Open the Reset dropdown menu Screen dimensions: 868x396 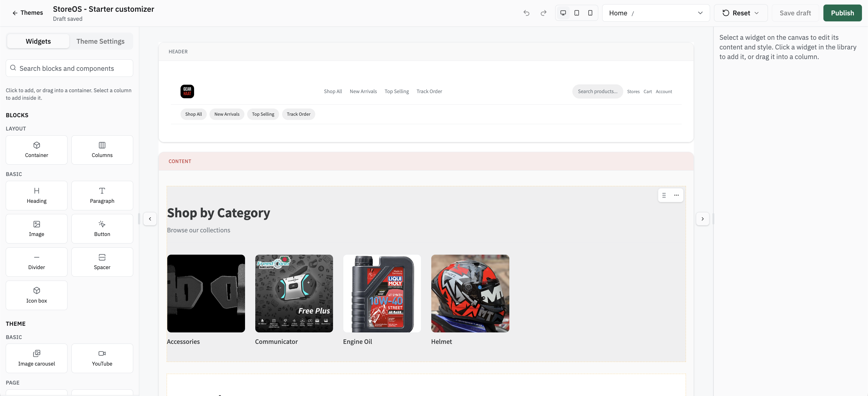point(741,13)
